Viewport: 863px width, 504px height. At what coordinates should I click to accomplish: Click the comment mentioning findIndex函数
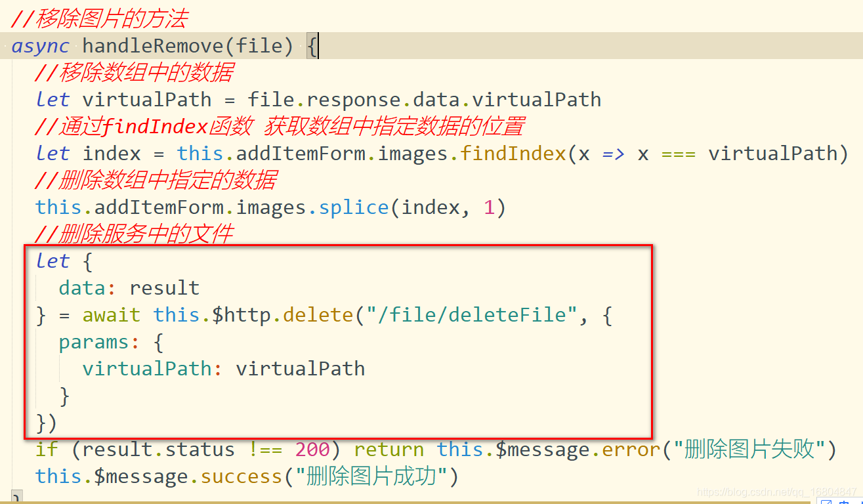click(x=280, y=127)
